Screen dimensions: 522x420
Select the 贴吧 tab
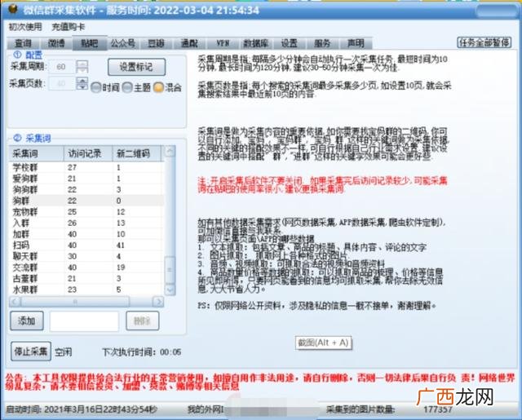90,43
